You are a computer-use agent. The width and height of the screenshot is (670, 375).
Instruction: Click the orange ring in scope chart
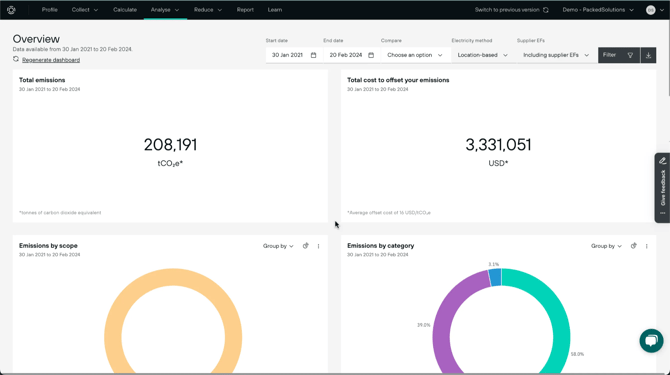click(173, 277)
